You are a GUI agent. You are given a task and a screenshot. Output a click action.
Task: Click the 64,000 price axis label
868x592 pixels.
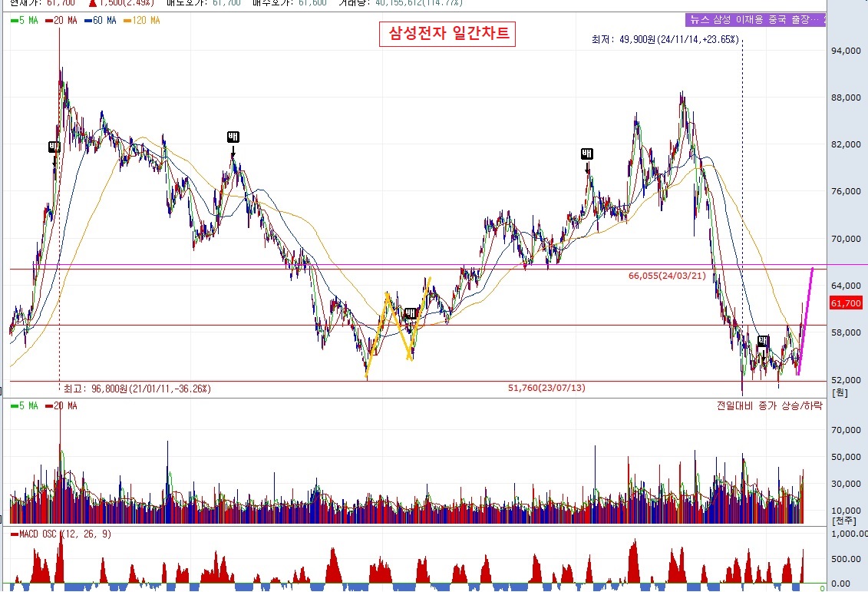point(847,286)
